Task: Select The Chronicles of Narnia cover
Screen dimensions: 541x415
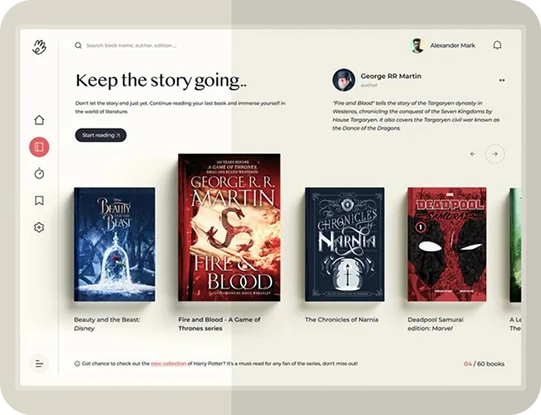Action: click(x=345, y=244)
